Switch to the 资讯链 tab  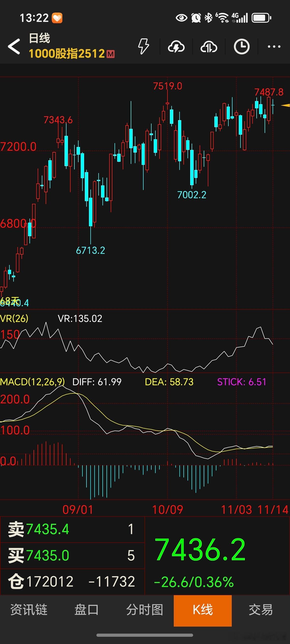[29, 610]
